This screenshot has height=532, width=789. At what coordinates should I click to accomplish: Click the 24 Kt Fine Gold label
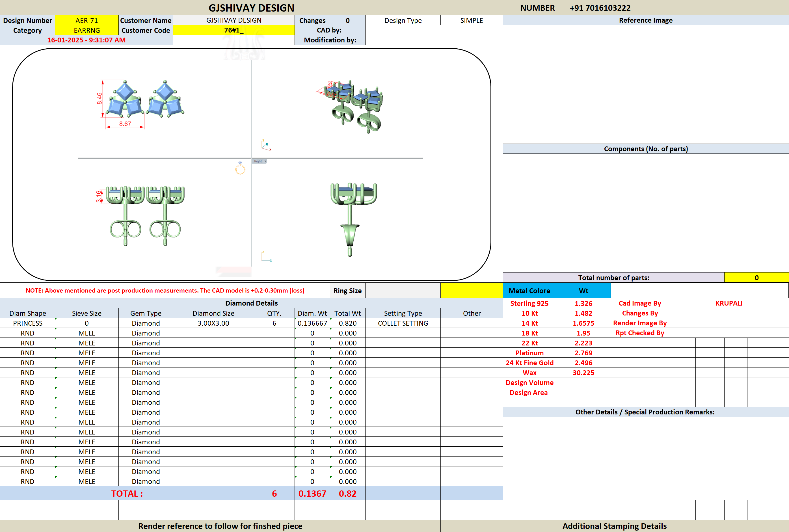coord(529,363)
